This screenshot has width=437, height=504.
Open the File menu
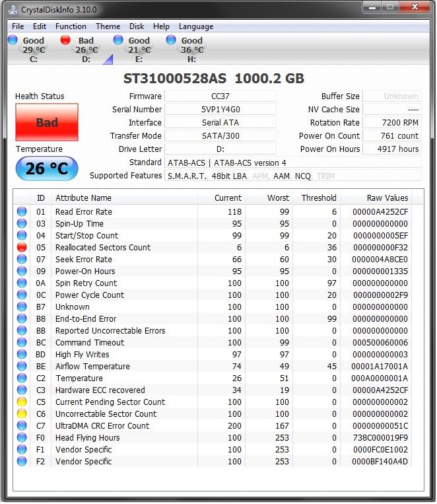point(18,26)
